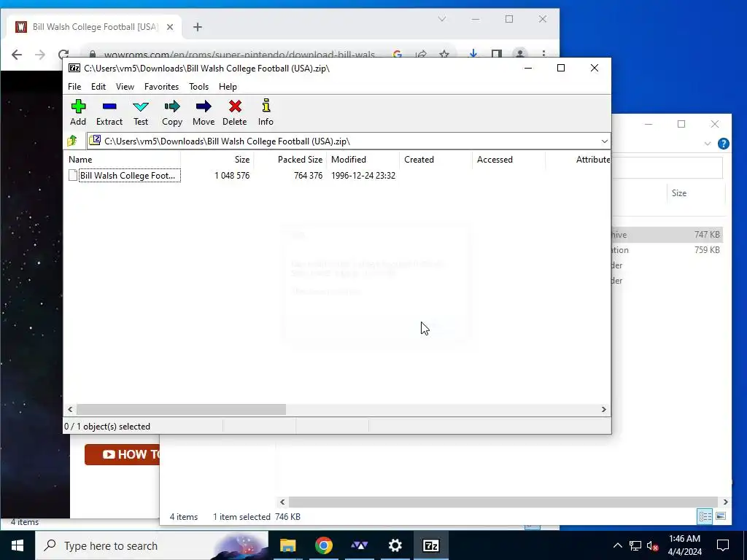Switch Explorer to large icons view
The width and height of the screenshot is (747, 560).
tap(721, 516)
